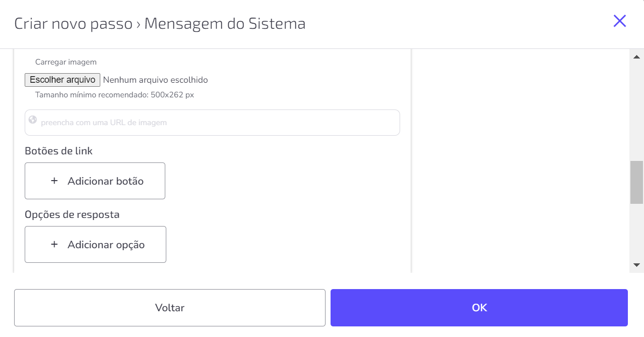Click the vertical scrollbar thumb
This screenshot has height=337, width=644.
tap(636, 182)
